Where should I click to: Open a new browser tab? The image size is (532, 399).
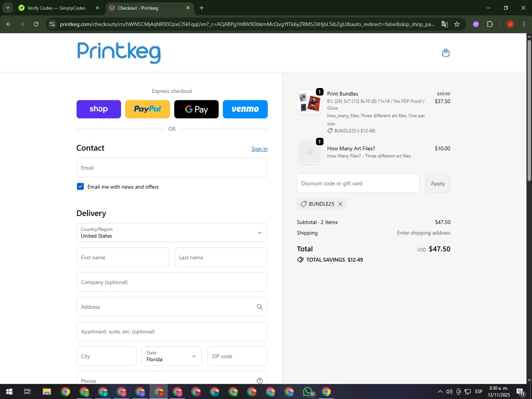pos(201,8)
